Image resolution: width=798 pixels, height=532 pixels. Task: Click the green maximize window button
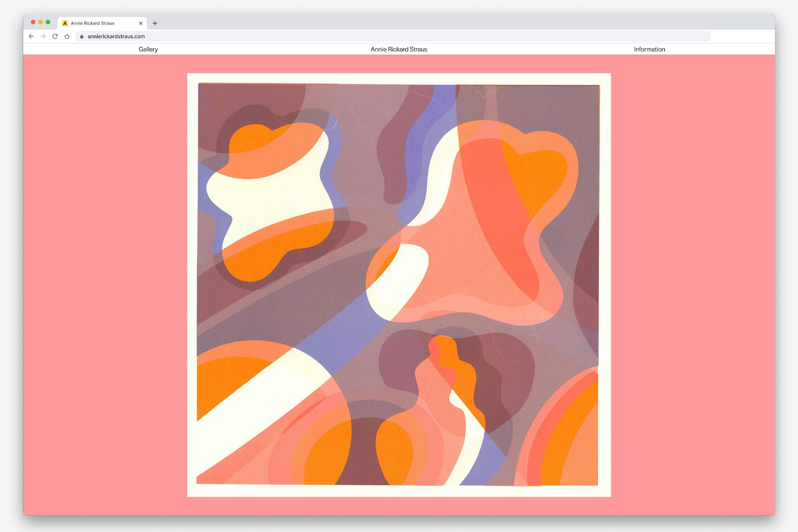(48, 22)
